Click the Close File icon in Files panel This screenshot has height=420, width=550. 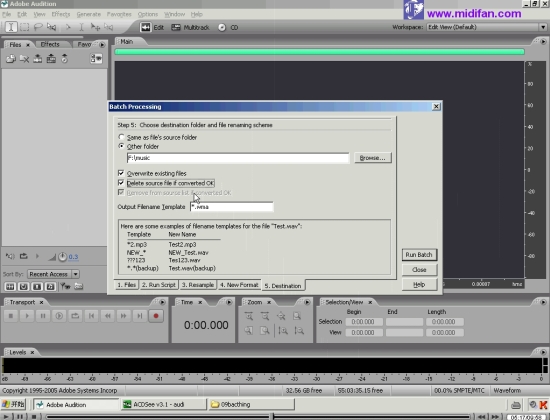click(x=24, y=59)
